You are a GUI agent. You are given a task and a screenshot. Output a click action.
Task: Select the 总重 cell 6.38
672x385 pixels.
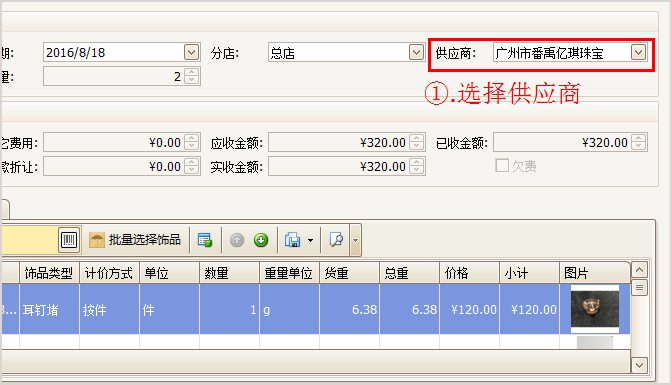[409, 309]
